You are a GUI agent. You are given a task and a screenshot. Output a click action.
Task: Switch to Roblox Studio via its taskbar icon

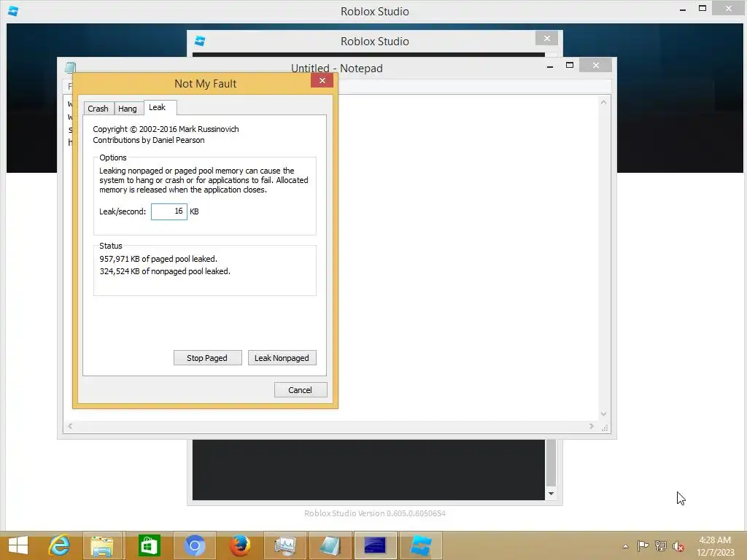tap(421, 545)
